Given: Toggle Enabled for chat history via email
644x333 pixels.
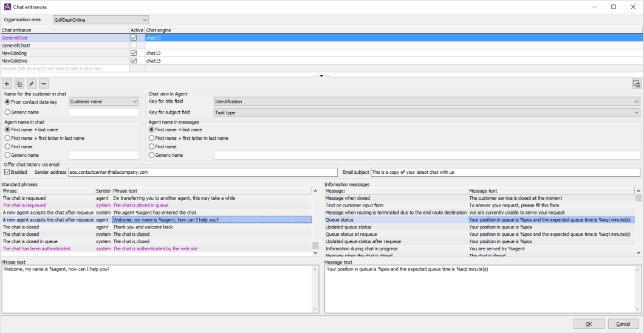Looking at the screenshot, I should [7, 173].
